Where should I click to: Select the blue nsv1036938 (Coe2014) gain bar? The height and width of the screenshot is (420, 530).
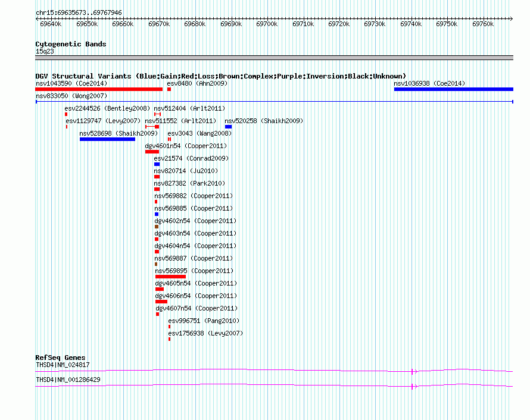pos(454,89)
